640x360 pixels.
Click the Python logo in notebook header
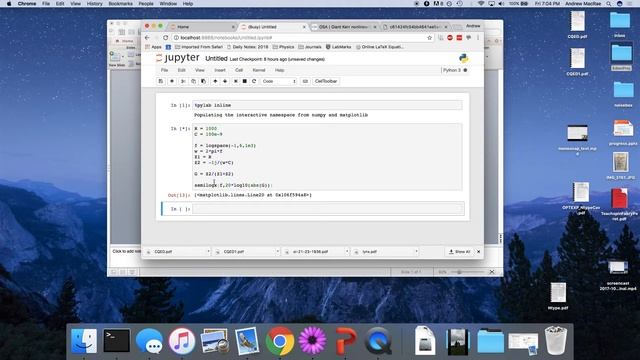pos(464,58)
